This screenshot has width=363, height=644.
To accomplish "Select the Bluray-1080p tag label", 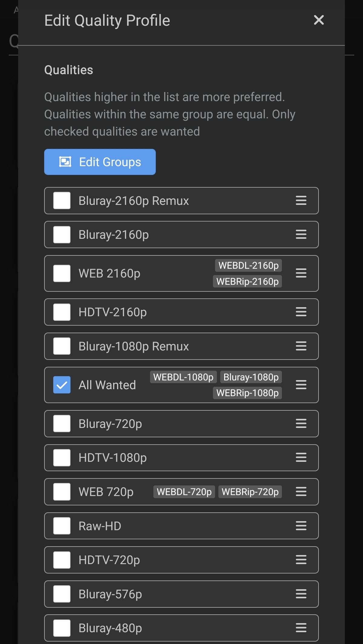I will click(x=251, y=377).
